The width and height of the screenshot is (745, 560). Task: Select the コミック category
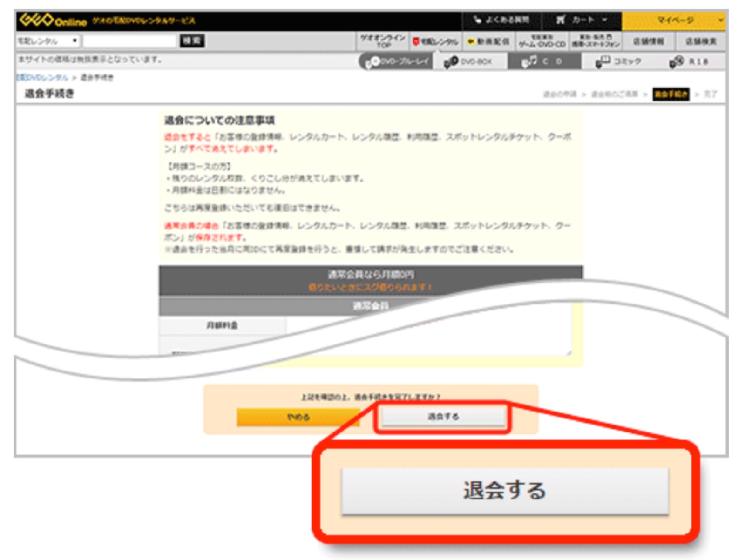point(618,61)
